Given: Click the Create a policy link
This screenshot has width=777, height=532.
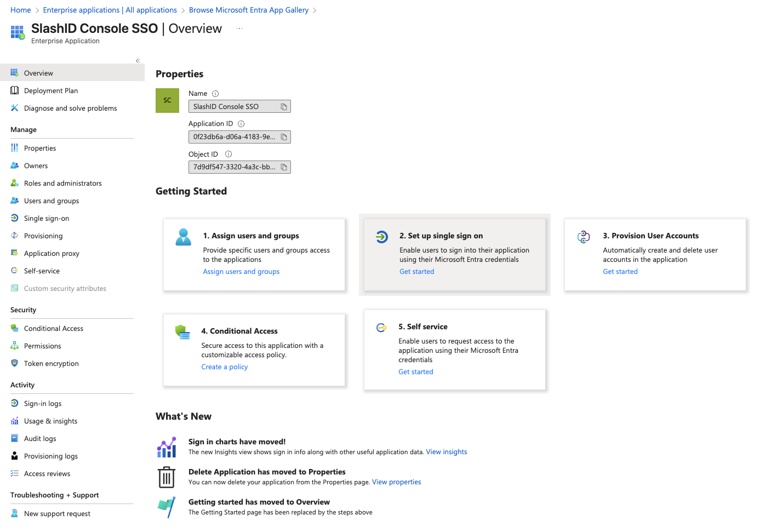Looking at the screenshot, I should coord(224,367).
